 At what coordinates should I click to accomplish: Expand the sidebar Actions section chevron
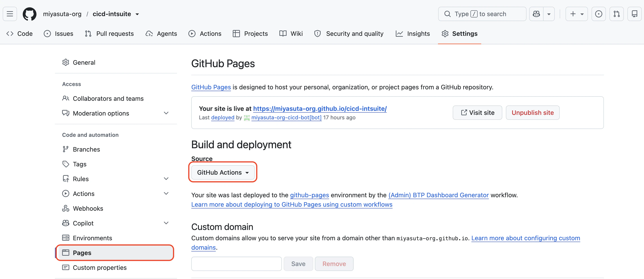point(166,193)
